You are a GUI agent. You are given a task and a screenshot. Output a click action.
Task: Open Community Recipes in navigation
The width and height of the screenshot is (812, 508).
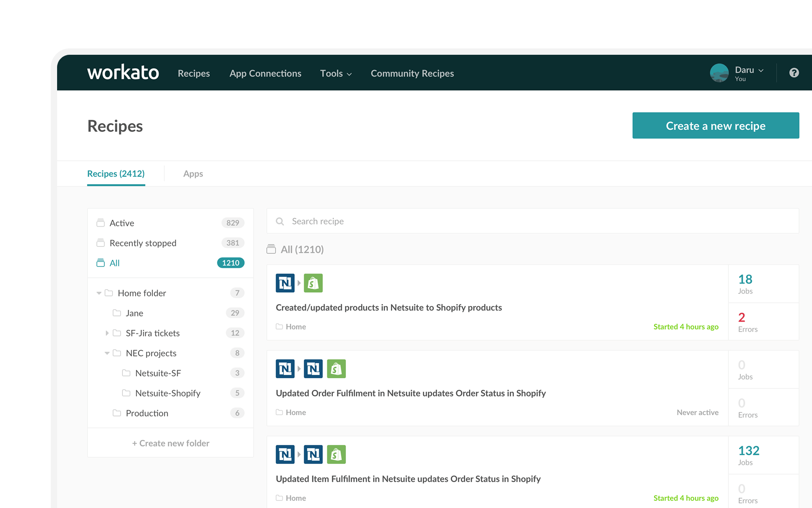(412, 73)
